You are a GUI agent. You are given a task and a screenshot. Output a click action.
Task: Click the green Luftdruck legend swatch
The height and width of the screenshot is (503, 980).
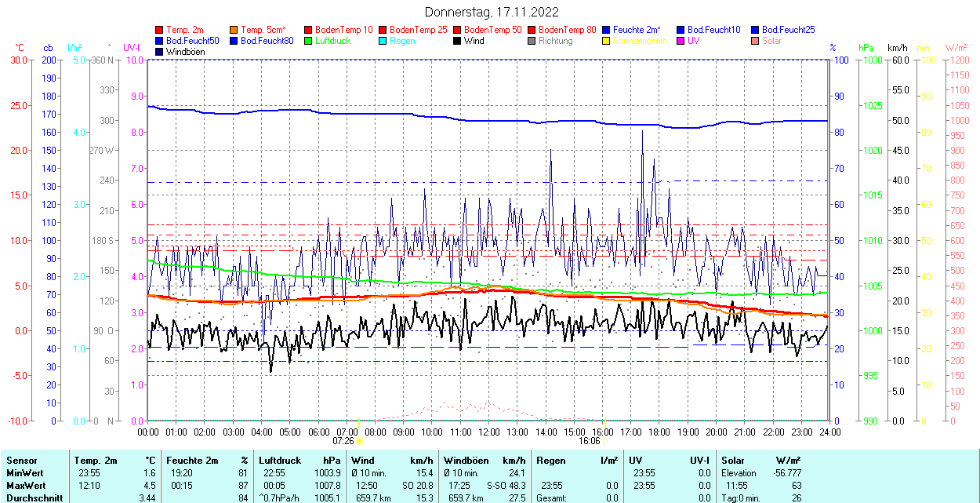tap(309, 41)
